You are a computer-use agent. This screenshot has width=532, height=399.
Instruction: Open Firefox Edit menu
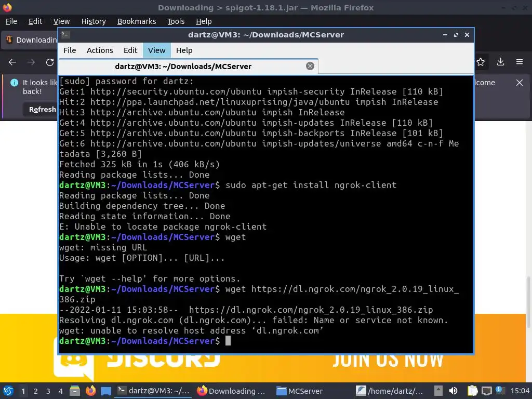click(35, 21)
